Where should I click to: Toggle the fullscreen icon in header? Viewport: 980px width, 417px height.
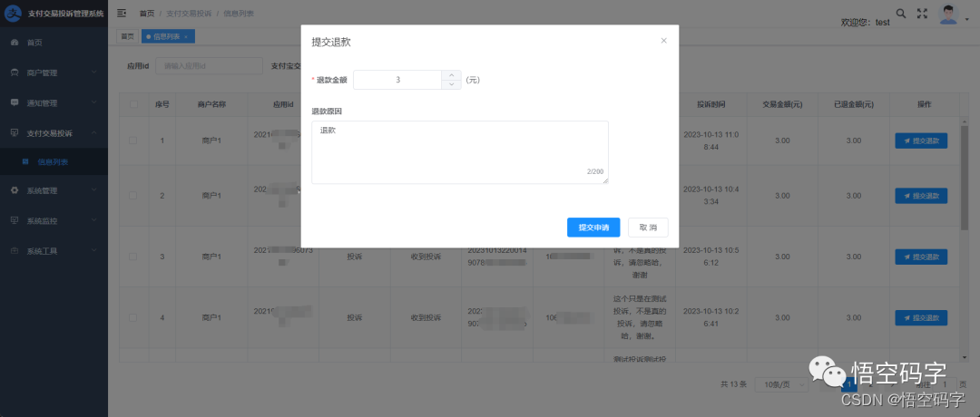point(922,13)
